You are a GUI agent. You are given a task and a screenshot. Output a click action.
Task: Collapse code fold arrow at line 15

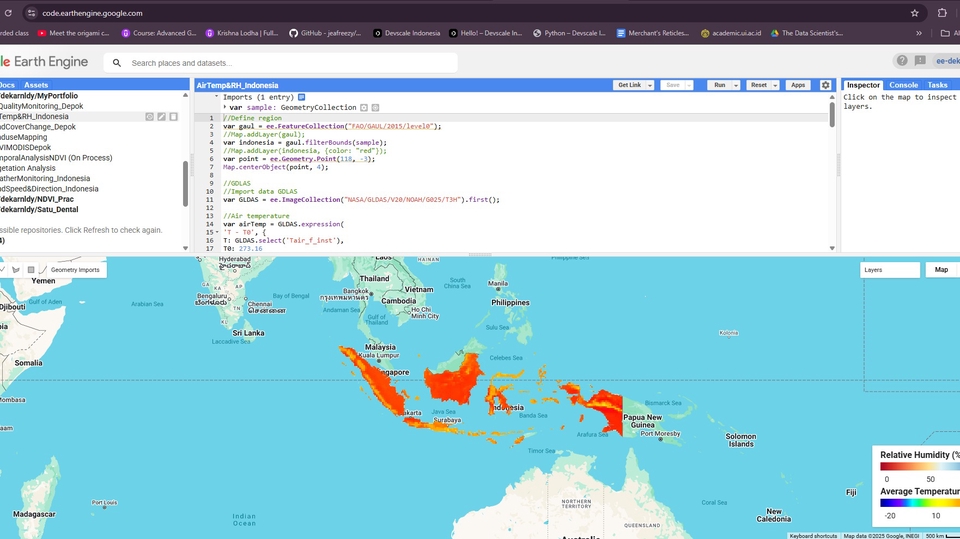tap(217, 232)
